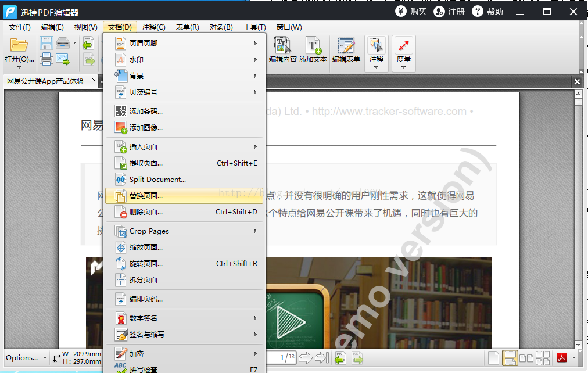This screenshot has width=588, height=373.
Task: Switch to continuous page layout
Action: 510,358
